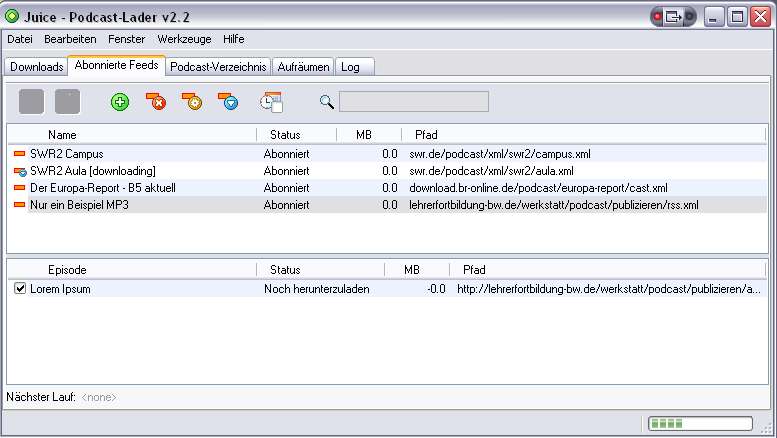Open the scheduler clock icon

(271, 101)
